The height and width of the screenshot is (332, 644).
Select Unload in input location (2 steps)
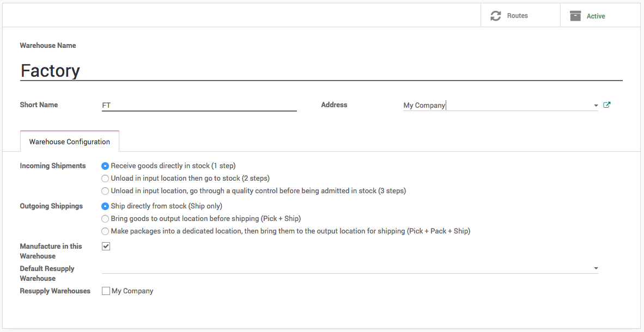pyautogui.click(x=105, y=179)
